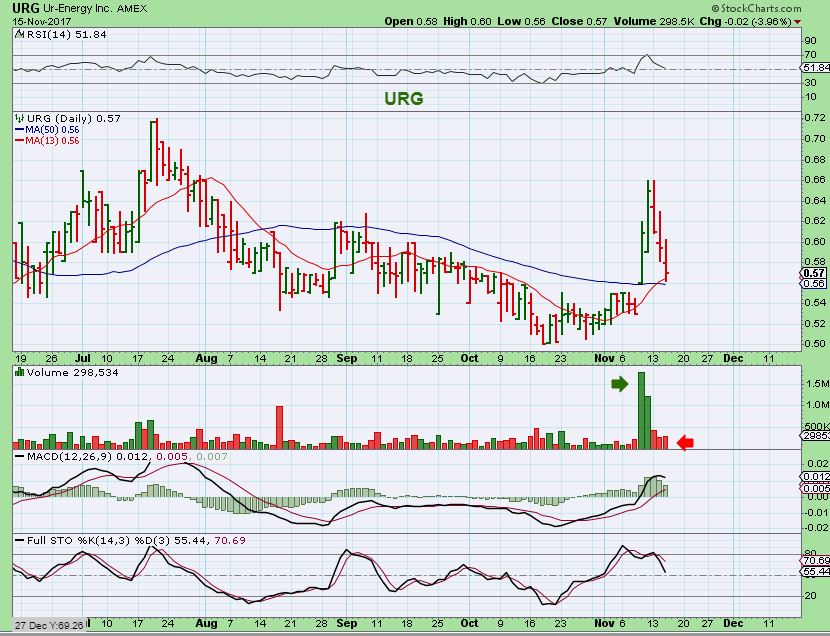
Task: Click the Open 0.58 value
Action: point(411,21)
